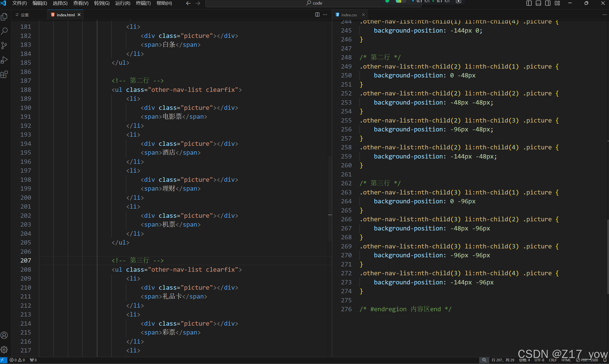This screenshot has height=364, width=609.
Task: Toggle the primary side bar layout button
Action: pyautogui.click(x=529, y=3)
